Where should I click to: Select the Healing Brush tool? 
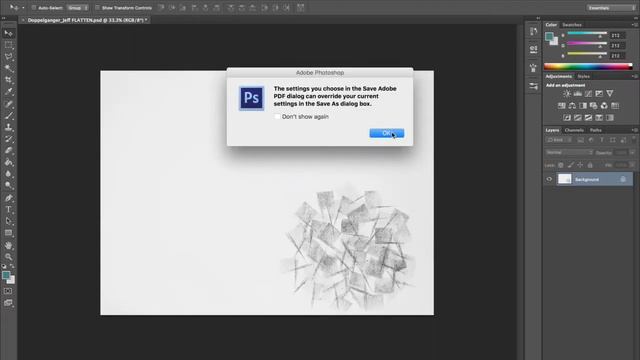click(x=9, y=104)
